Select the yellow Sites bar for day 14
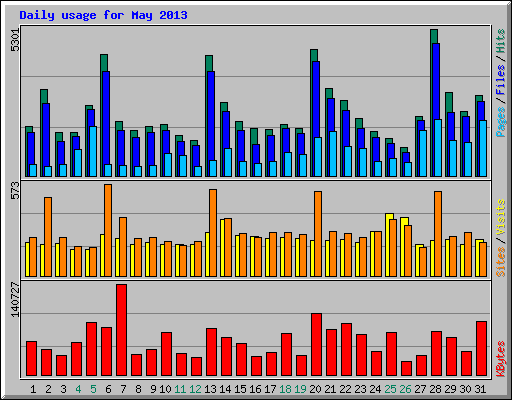Viewport: 512px width, 400px height. (222, 248)
